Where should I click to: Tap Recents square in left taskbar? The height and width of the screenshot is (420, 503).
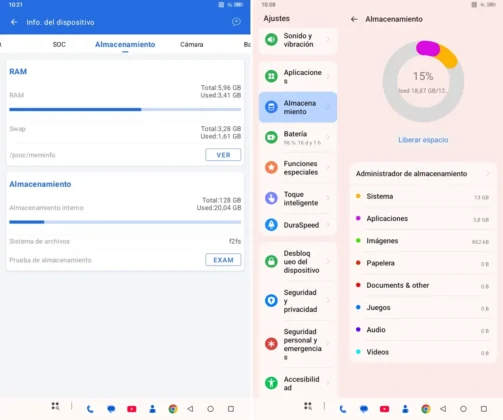coord(231,409)
